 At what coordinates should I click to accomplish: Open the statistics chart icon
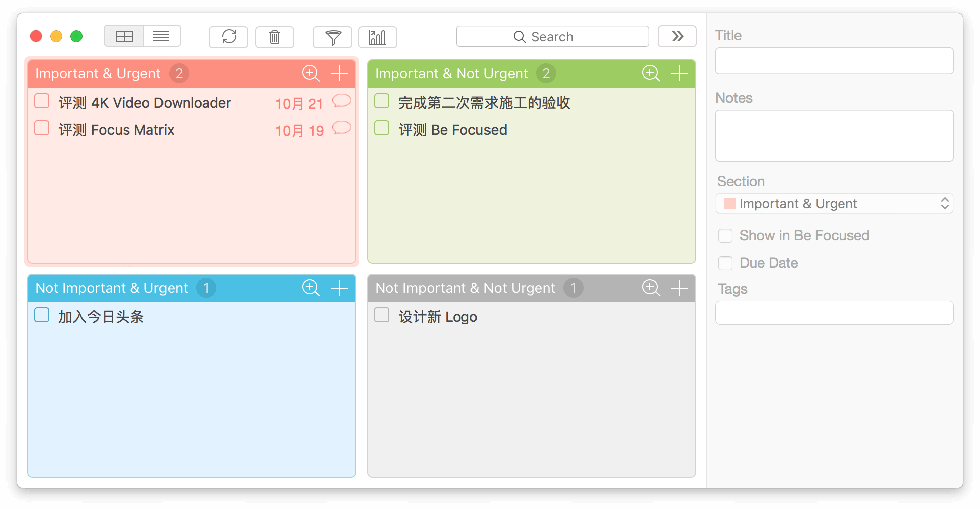(378, 37)
